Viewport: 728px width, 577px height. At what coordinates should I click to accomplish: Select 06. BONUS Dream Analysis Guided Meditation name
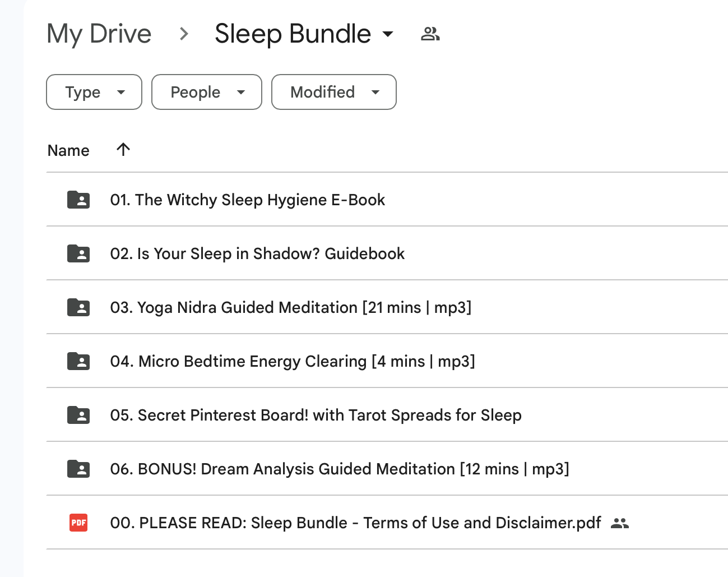click(339, 469)
